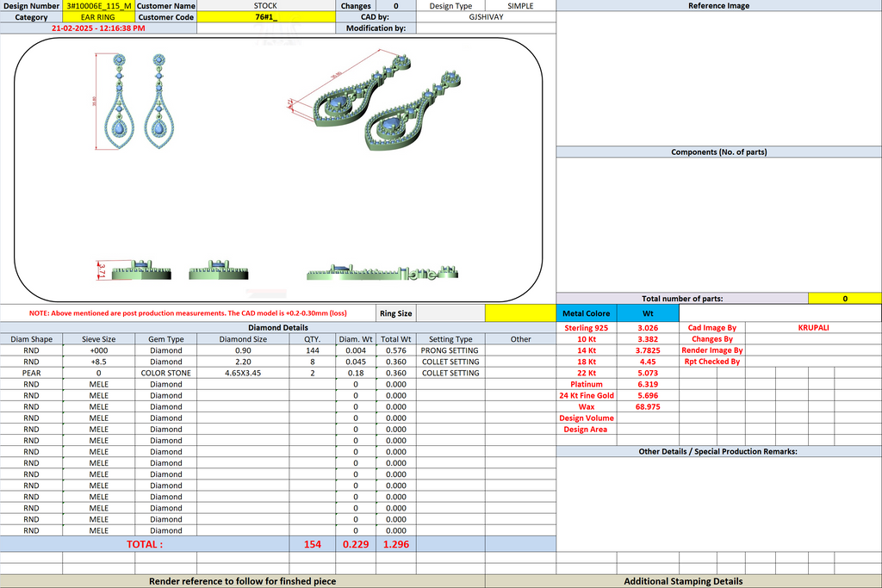The height and width of the screenshot is (588, 882).
Task: Click the Sieve Size column header
Action: tap(98, 339)
